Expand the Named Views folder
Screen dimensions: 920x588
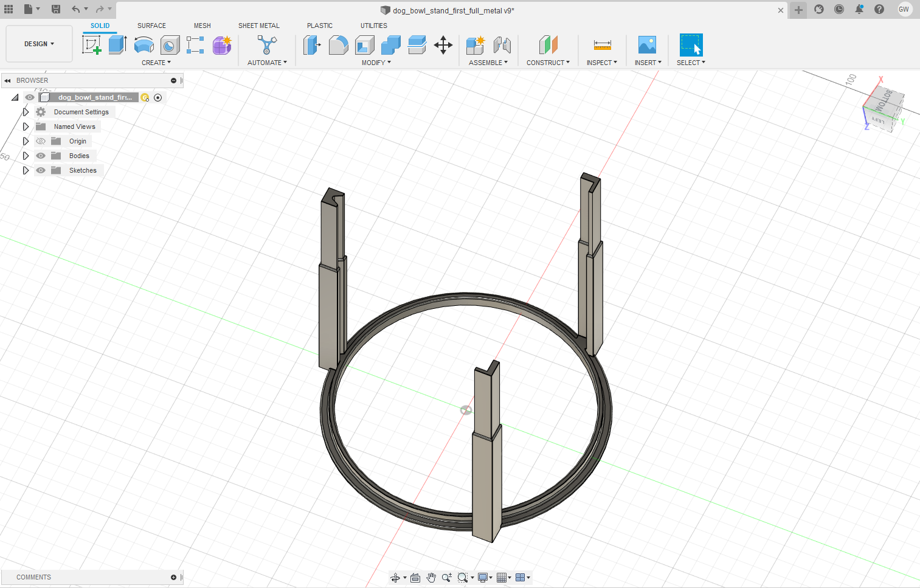tap(26, 126)
